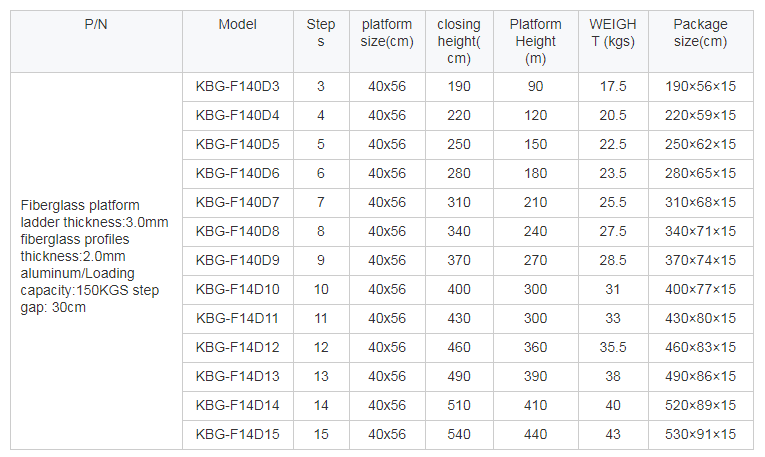This screenshot has width=765, height=457.
Task: Click the KBG-F14D10 model cell
Action: click(x=238, y=290)
